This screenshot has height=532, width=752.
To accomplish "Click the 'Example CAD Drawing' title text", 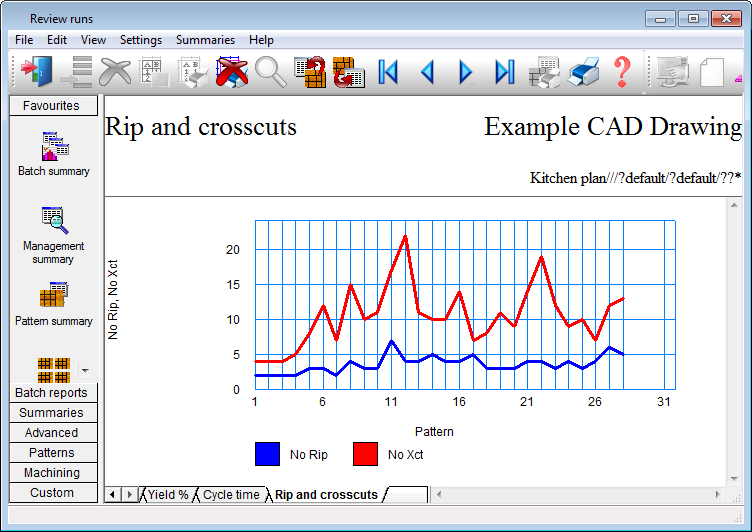I will (x=613, y=127).
